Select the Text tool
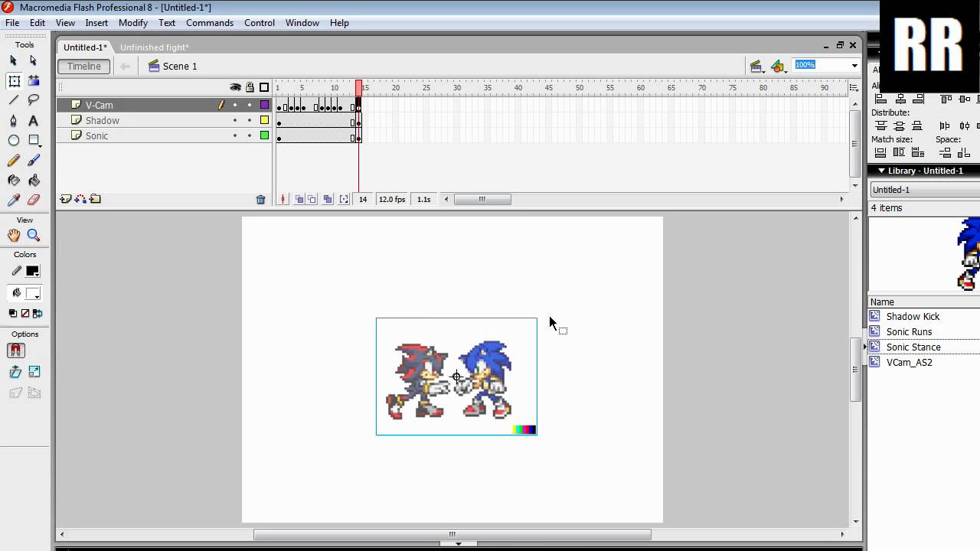980x551 pixels. [x=34, y=121]
